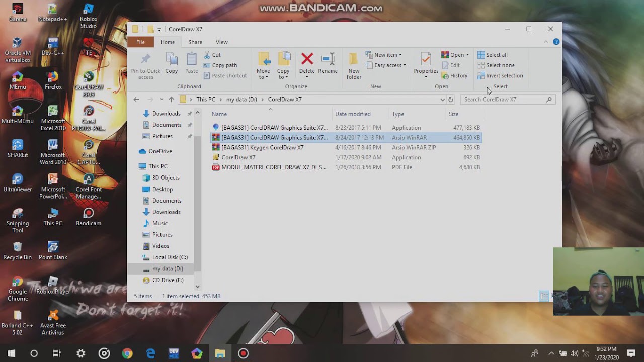644x362 pixels.
Task: Create a New folder from ribbon
Action: [354, 66]
